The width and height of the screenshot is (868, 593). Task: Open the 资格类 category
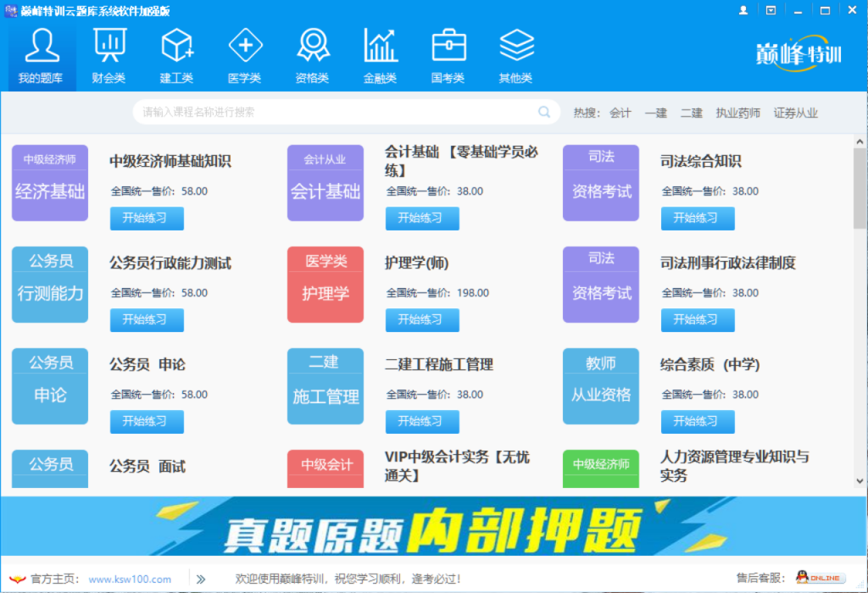tap(313, 57)
